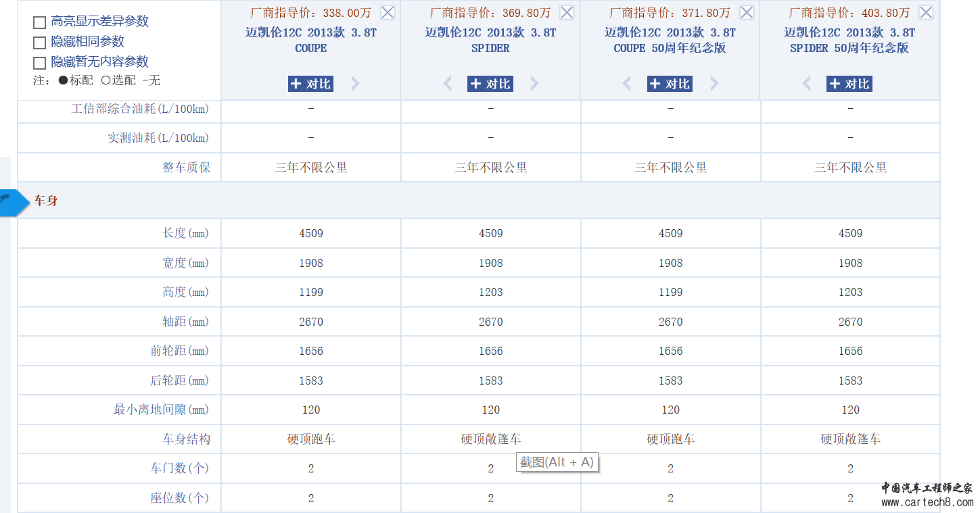The width and height of the screenshot is (980, 513).
Task: Open 迈凯伦12C 2013款 3.8T COUPE details
Action: (310, 40)
